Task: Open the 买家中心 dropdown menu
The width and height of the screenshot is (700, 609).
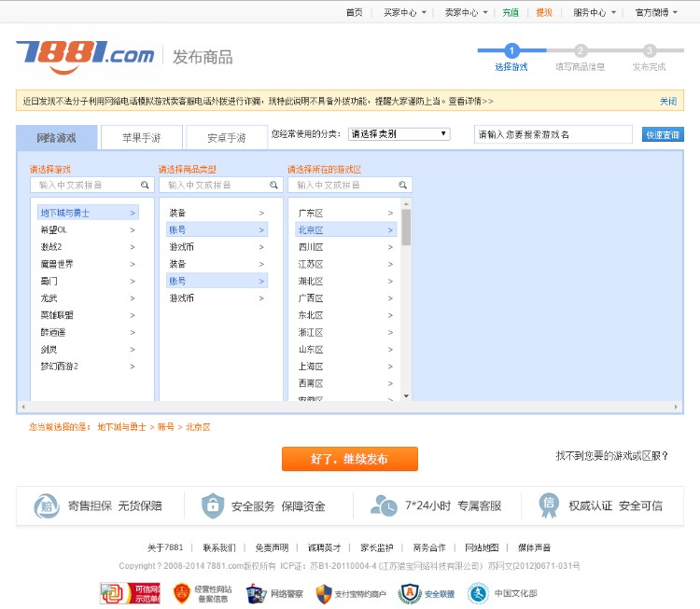Action: pyautogui.click(x=405, y=12)
